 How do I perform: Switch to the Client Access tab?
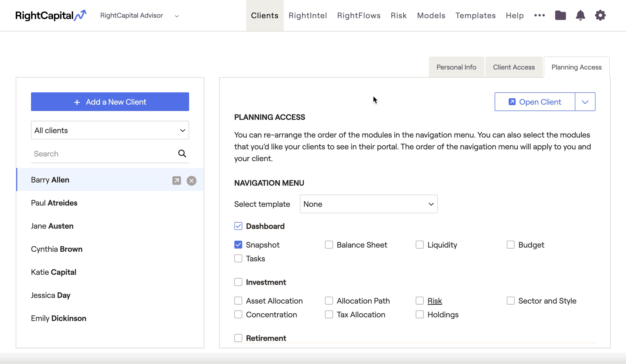514,67
